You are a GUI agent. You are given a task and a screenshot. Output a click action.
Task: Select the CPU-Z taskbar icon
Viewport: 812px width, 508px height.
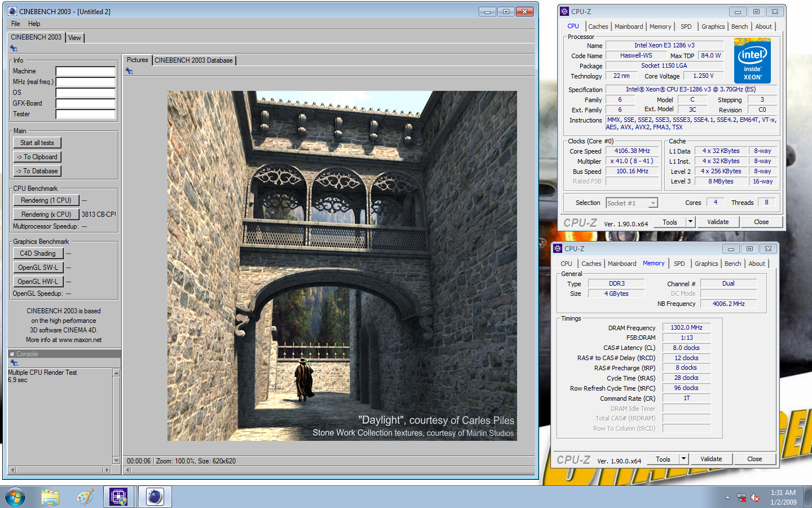click(x=118, y=497)
